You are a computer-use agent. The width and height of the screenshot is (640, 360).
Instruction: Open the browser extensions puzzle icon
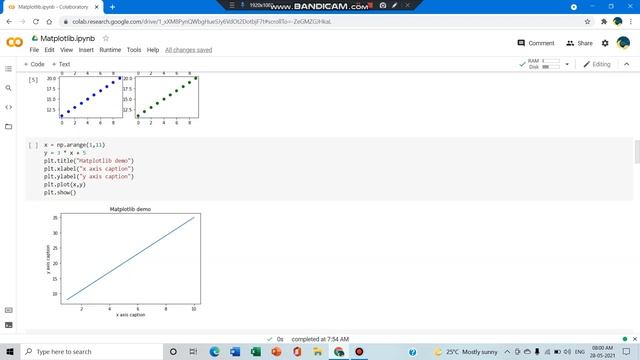(604, 22)
